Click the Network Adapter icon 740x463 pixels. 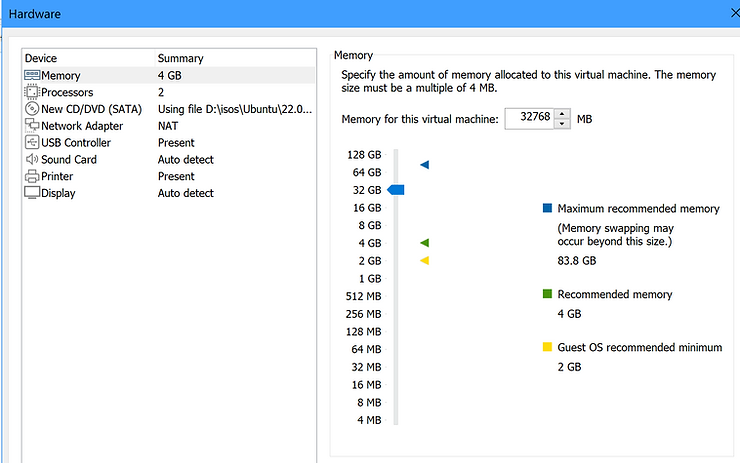pyautogui.click(x=31, y=126)
